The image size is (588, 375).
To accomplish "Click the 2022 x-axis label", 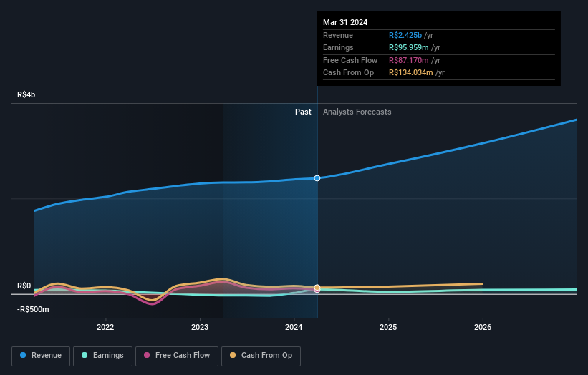I will coord(105,327).
